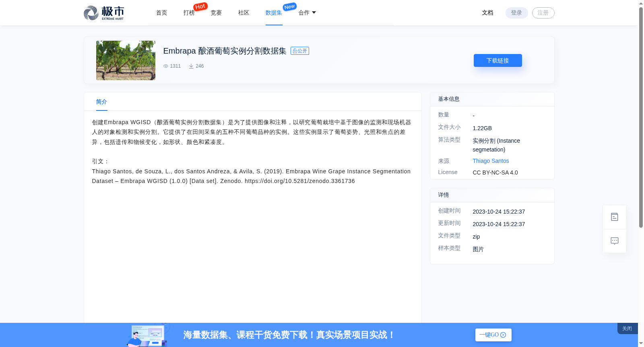
Task: Click the 1.22GB file size value
Action: [x=482, y=128]
